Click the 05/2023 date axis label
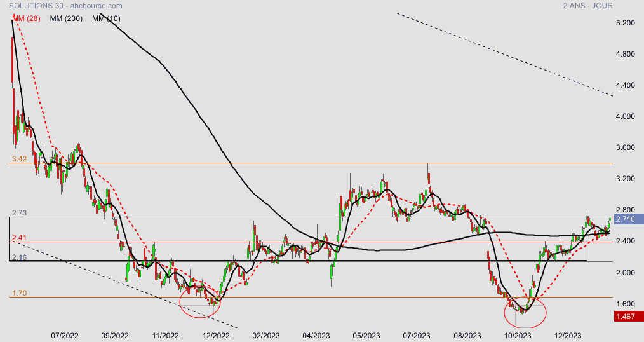 [x=366, y=336]
